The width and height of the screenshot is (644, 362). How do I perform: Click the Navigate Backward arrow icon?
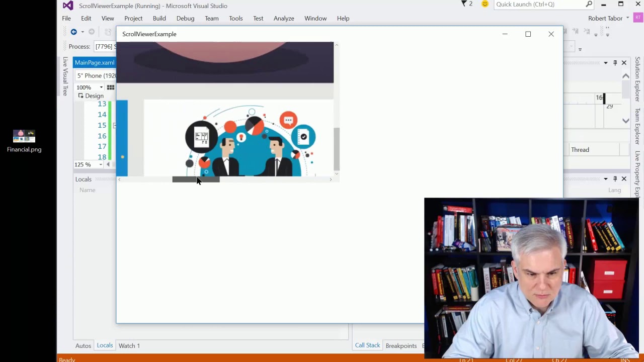(x=73, y=32)
